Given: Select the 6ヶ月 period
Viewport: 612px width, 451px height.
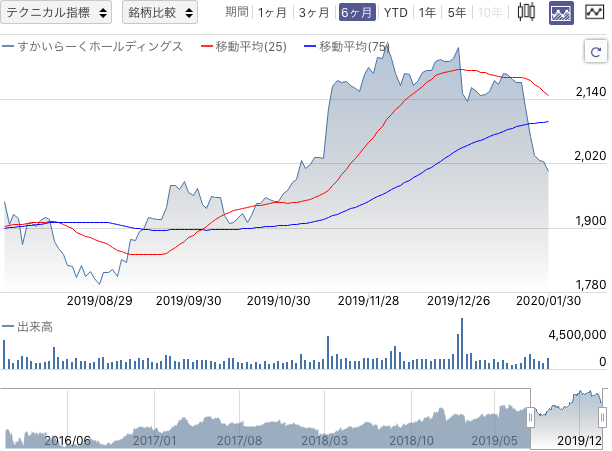Looking at the screenshot, I should [x=357, y=12].
